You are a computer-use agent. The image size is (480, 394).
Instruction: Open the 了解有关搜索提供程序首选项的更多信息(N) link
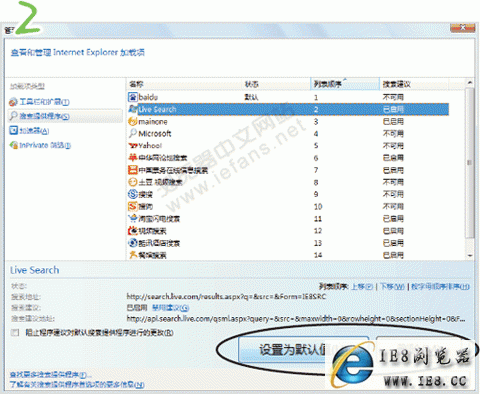[77, 384]
